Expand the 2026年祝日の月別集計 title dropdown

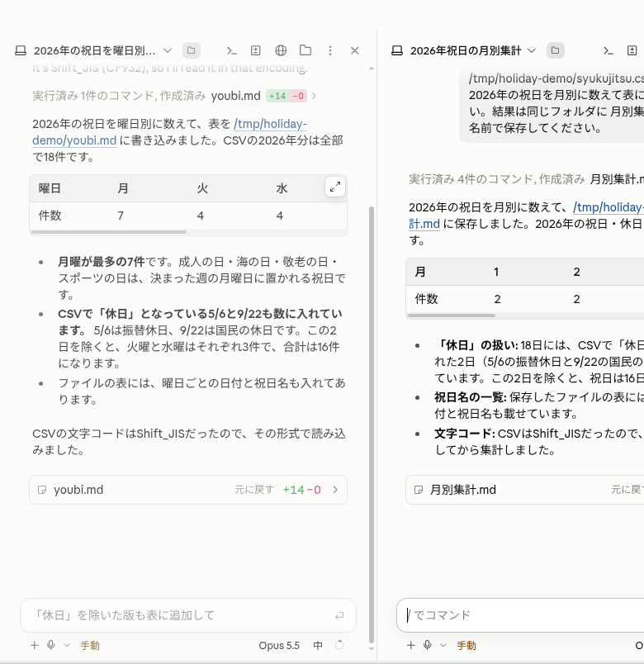click(532, 51)
